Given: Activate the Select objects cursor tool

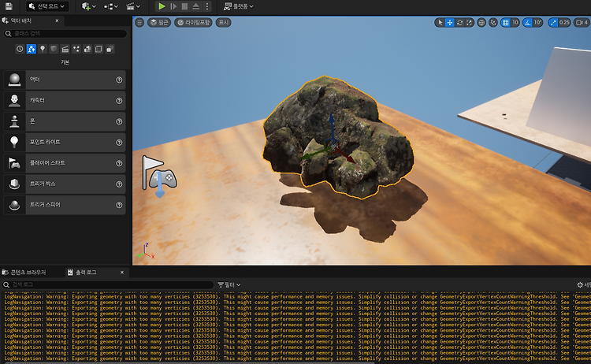Looking at the screenshot, I should tap(440, 23).
